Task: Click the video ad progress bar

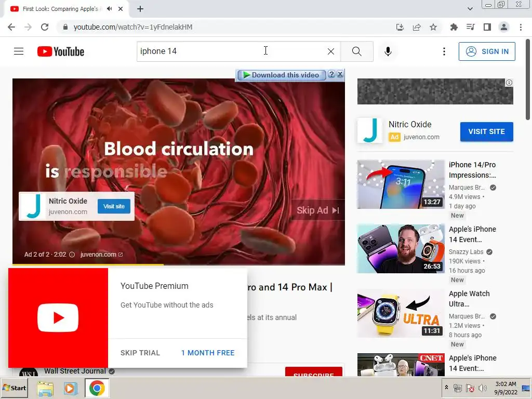Action: coord(179,264)
